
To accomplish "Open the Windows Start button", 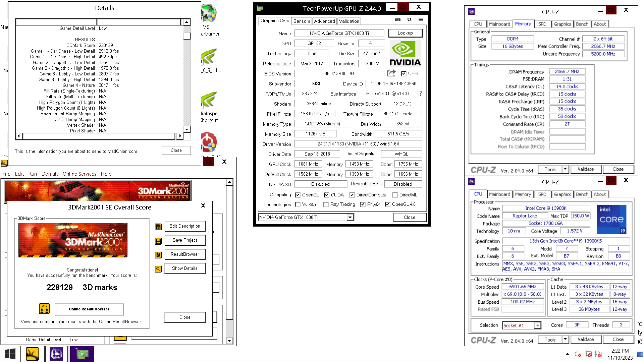I will (10, 354).
